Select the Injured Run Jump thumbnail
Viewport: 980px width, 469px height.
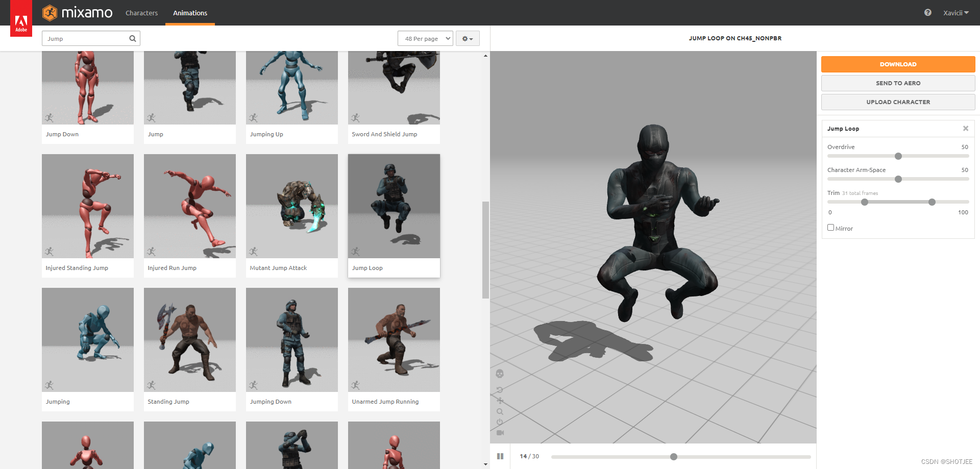[x=190, y=206]
